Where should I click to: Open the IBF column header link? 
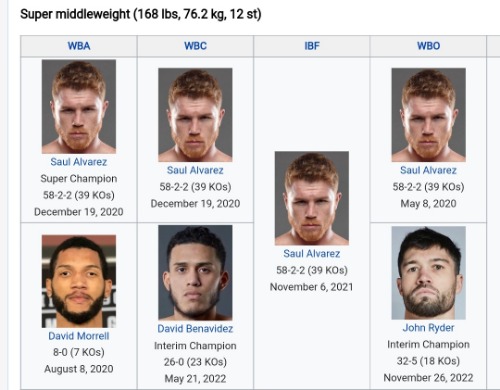pos(312,46)
